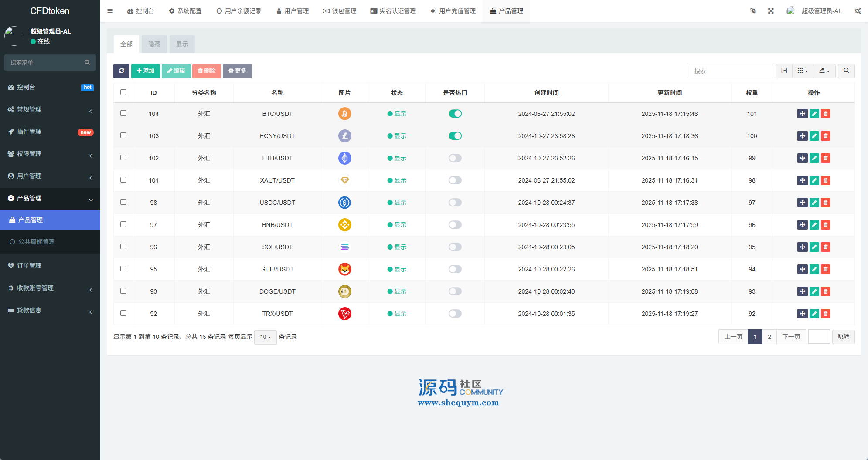Open page size dropdown showing 10

click(x=265, y=337)
